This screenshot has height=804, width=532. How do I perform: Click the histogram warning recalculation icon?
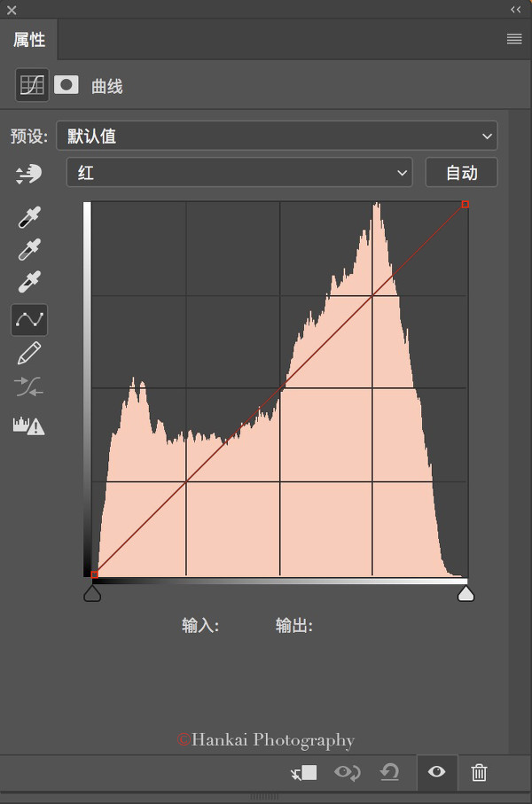28,425
